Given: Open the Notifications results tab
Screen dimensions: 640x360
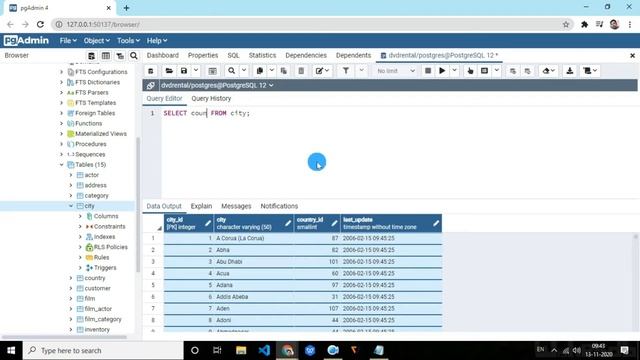Looking at the screenshot, I should (x=279, y=206).
